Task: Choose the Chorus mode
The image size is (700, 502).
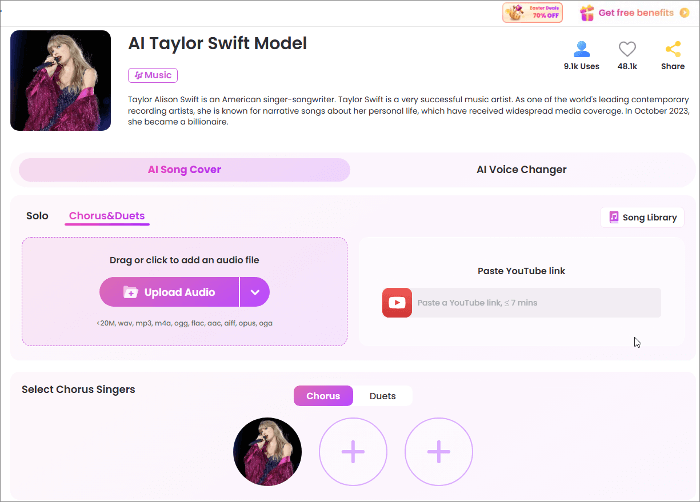Action: (x=323, y=396)
